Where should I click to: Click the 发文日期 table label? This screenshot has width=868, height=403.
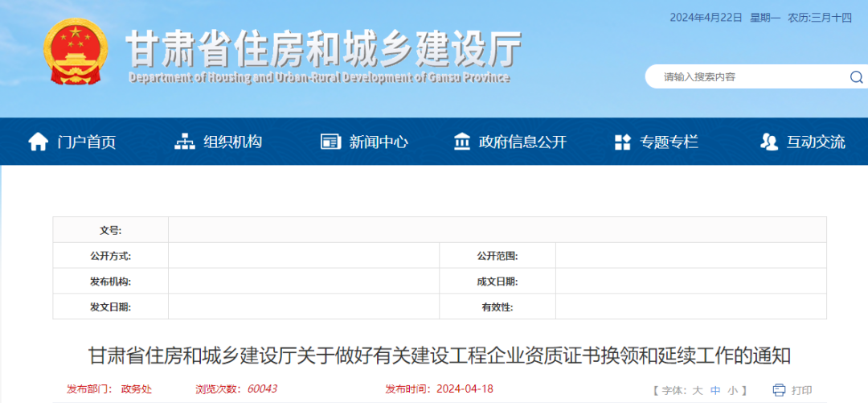click(111, 307)
